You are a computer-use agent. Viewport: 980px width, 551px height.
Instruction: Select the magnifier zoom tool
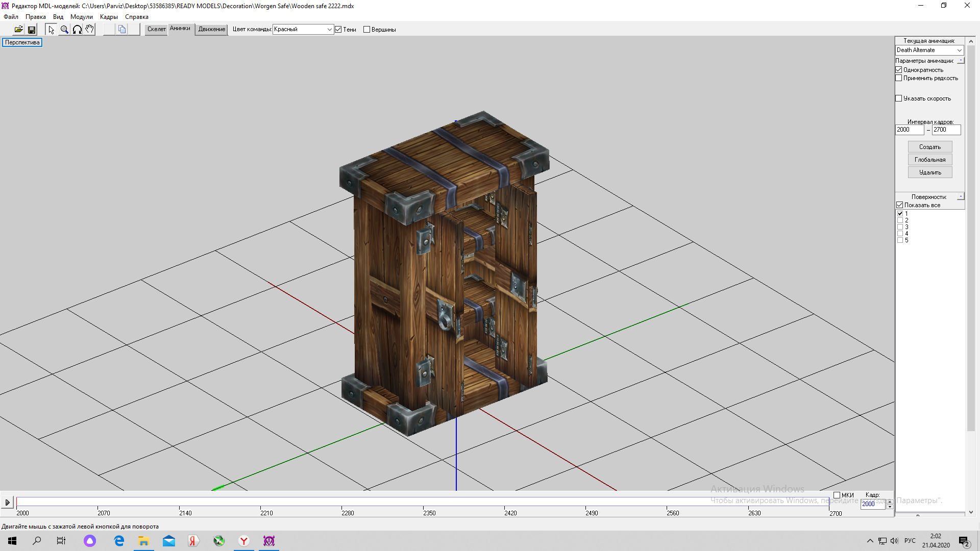click(x=64, y=30)
